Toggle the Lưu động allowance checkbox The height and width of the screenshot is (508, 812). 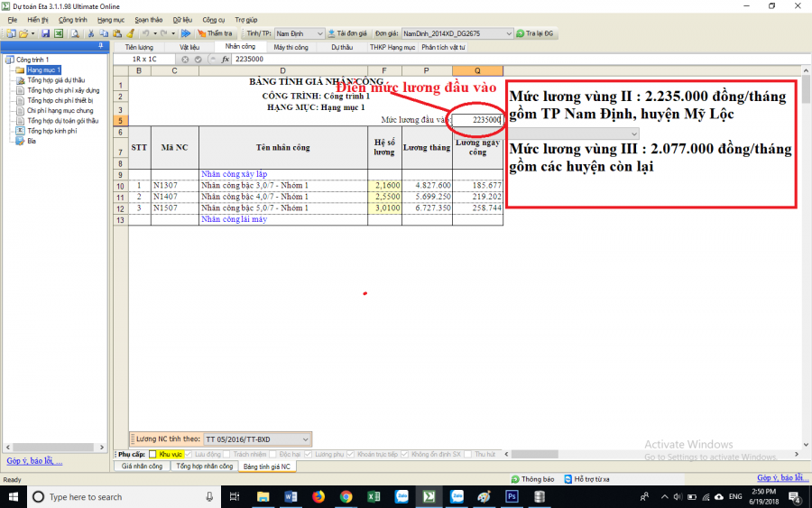pos(189,454)
